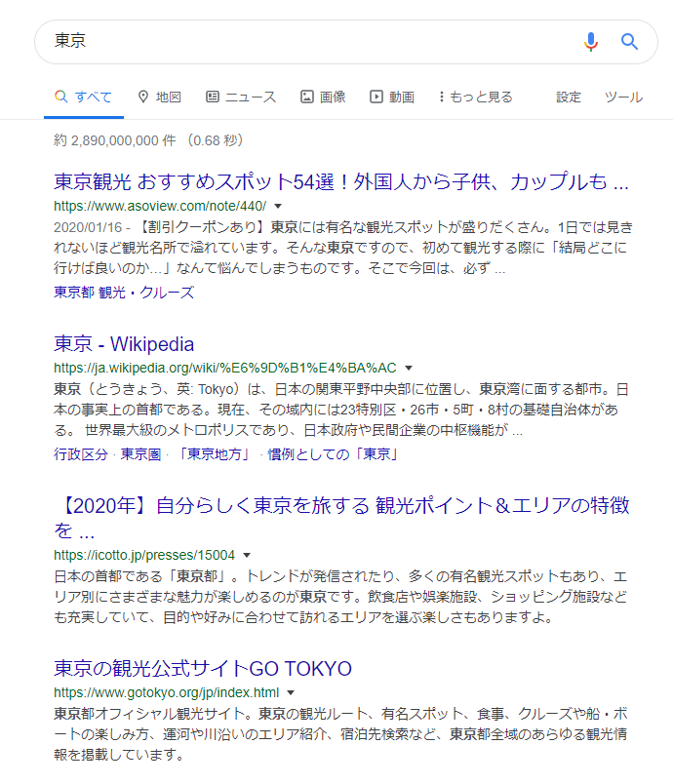The image size is (673, 784).
Task: Switch to the 動画 tab
Action: coord(392,97)
